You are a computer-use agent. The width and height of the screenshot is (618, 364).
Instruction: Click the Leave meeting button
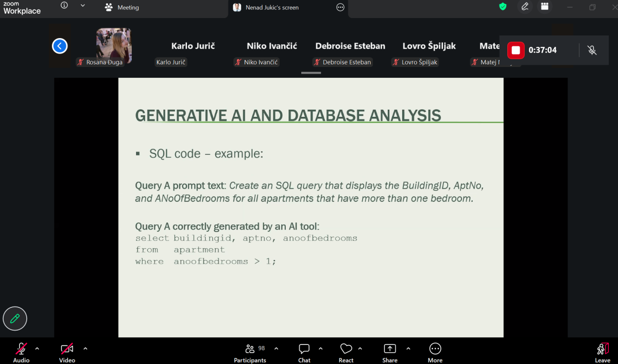(x=602, y=353)
